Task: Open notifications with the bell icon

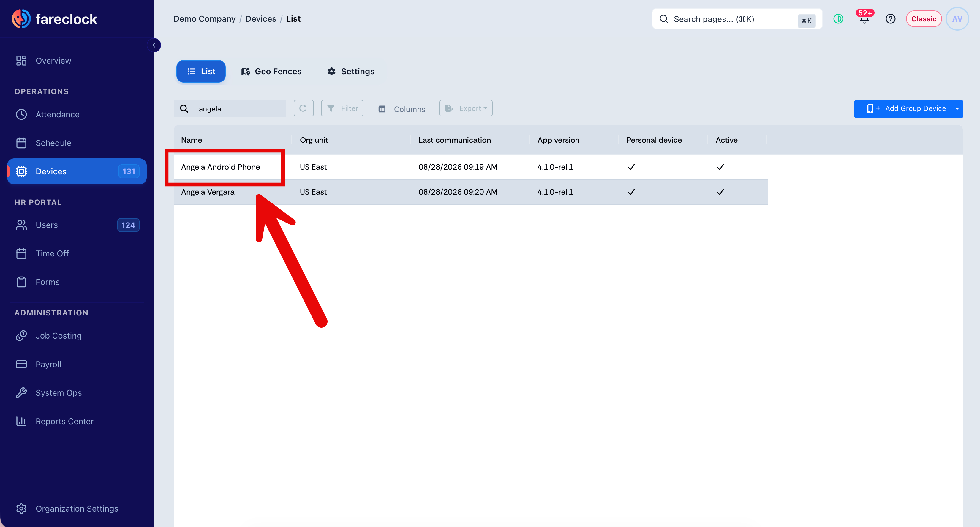Action: pos(864,19)
